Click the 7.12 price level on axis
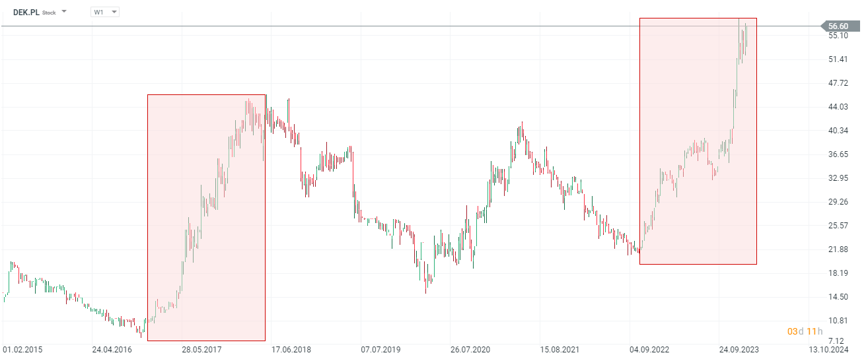This screenshot has height=361, width=868. pos(837,345)
